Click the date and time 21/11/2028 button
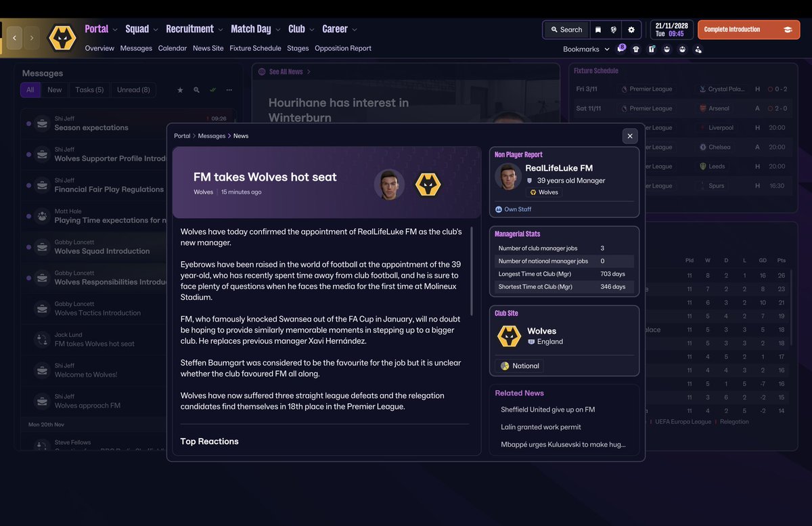The image size is (812, 526). click(671, 30)
